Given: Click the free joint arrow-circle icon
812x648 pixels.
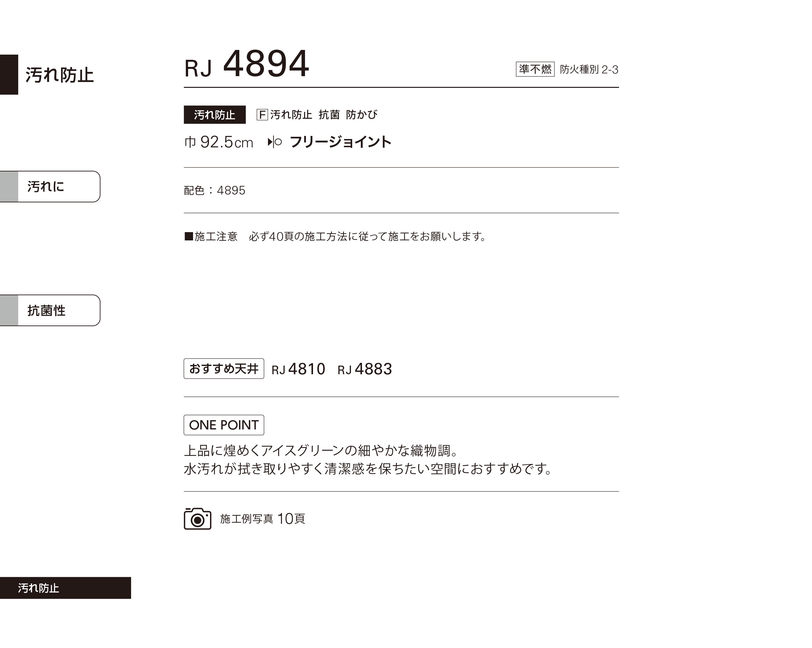Looking at the screenshot, I should [274, 142].
